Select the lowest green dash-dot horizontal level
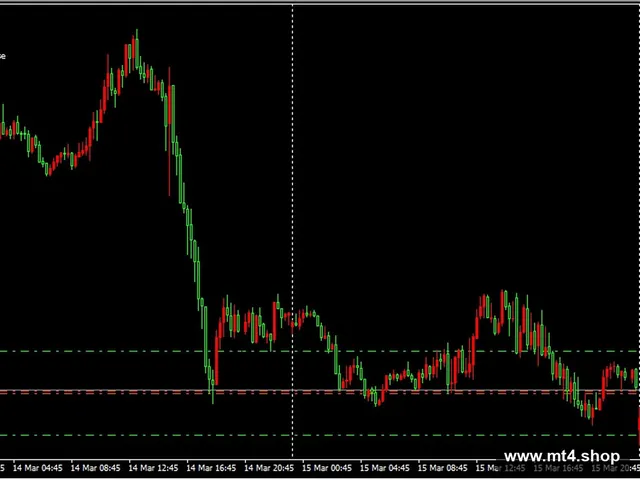The height and width of the screenshot is (480, 640). pos(320,435)
